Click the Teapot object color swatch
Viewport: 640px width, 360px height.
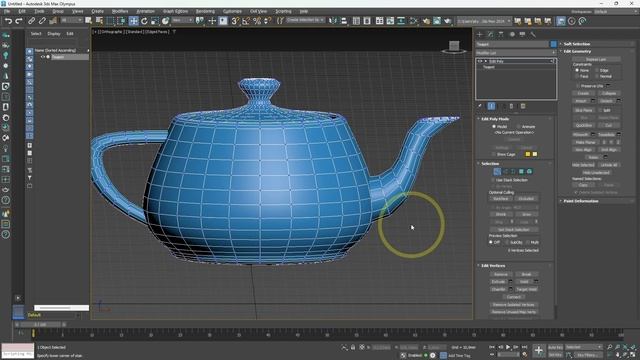click(x=553, y=44)
